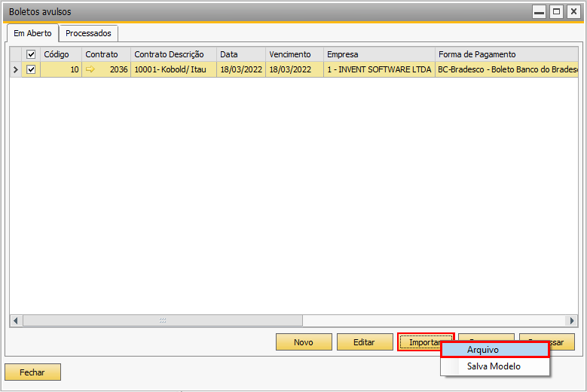Click the horizontal scrollbar right arrow

tap(571, 320)
